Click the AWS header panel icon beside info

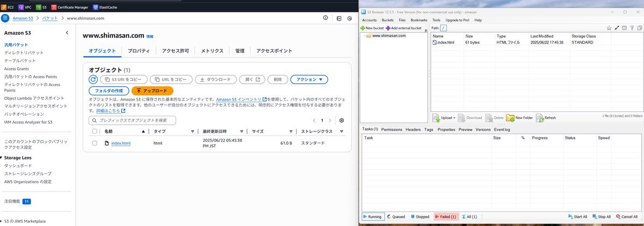tap(339, 18)
